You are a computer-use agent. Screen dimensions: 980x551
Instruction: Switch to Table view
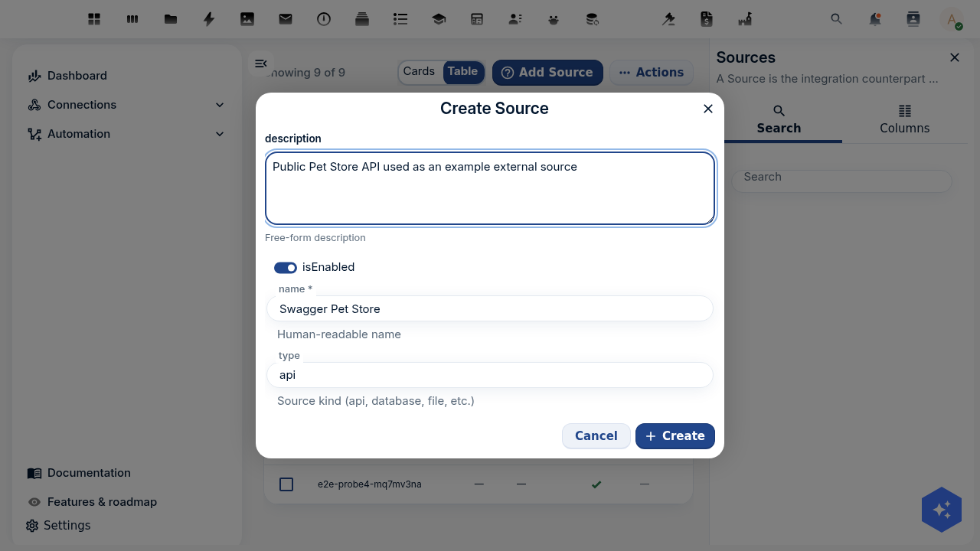click(463, 71)
